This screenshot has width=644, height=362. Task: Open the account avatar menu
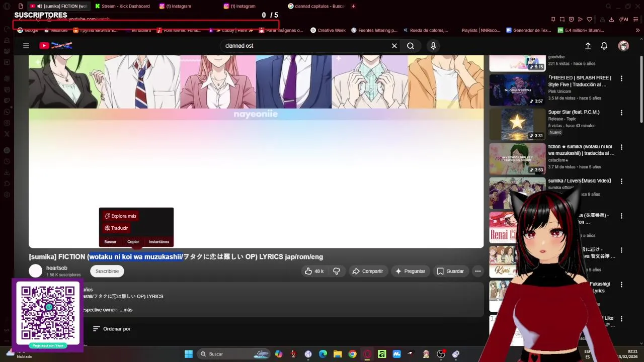(623, 46)
